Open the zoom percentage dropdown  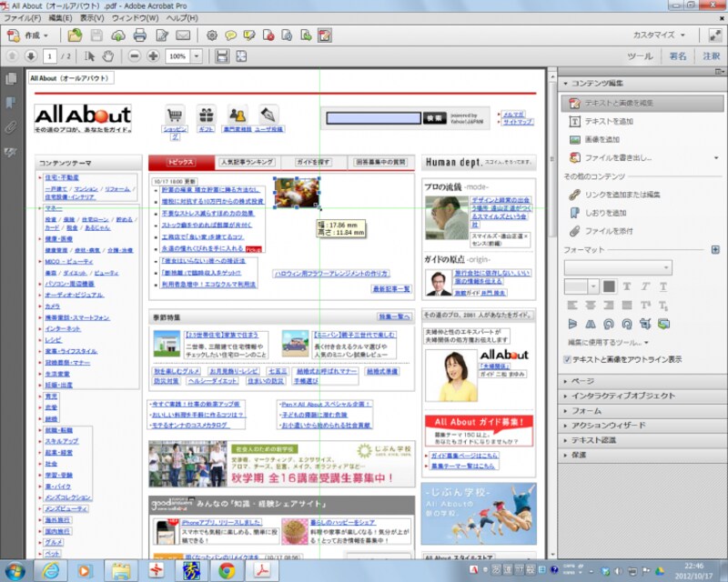click(x=196, y=56)
